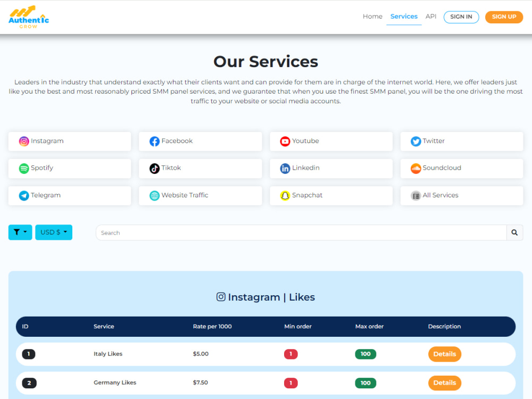This screenshot has height=399, width=532.
Task: Open the USD currency selector
Action: [53, 232]
